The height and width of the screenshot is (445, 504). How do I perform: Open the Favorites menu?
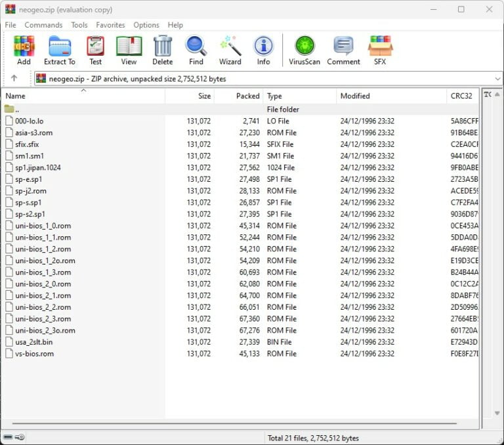tap(110, 25)
